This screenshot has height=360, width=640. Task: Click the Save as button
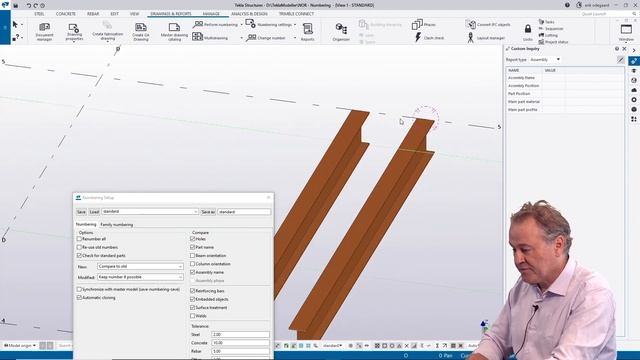(x=208, y=212)
